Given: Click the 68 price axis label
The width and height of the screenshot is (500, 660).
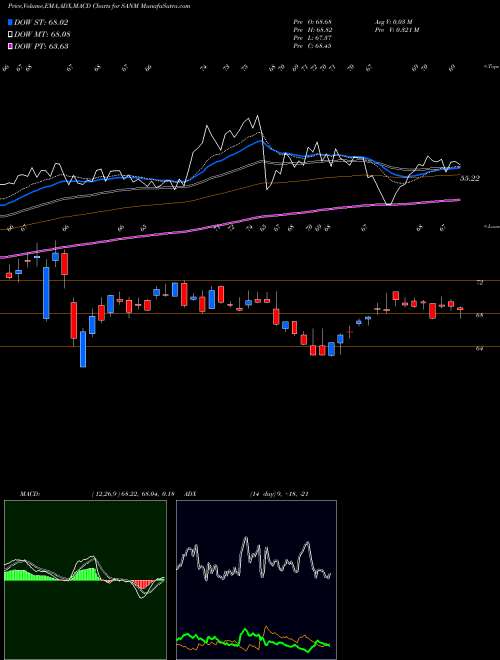Looking at the screenshot, I should click(479, 315).
